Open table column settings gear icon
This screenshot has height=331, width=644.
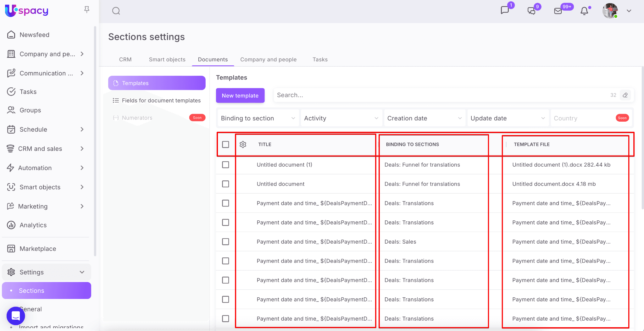tap(243, 145)
